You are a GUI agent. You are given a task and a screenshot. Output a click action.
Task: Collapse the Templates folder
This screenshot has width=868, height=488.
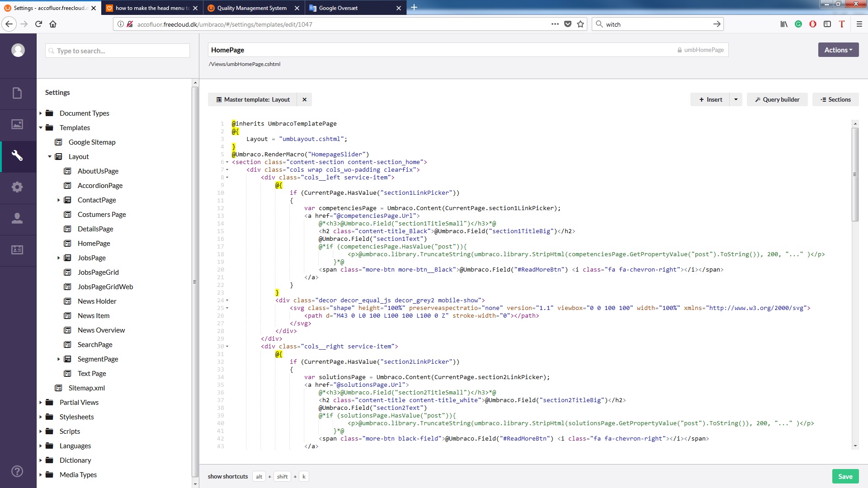40,128
